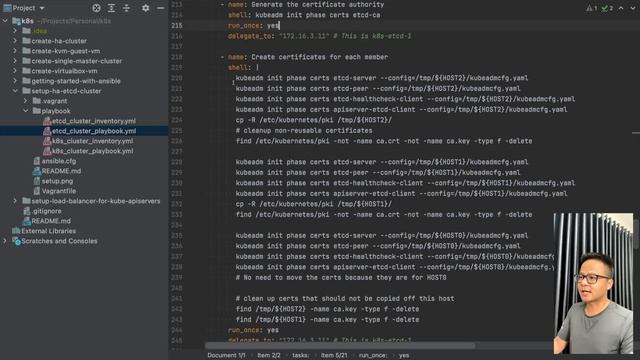This screenshot has width=640, height=360.
Task: Click the k8s_cluster_playbook.yml file icon
Action: click(x=47, y=151)
